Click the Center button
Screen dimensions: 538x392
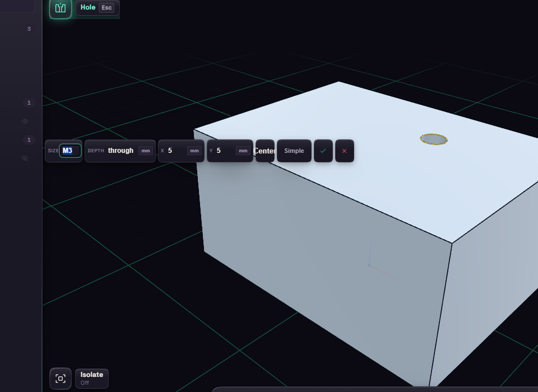(265, 151)
